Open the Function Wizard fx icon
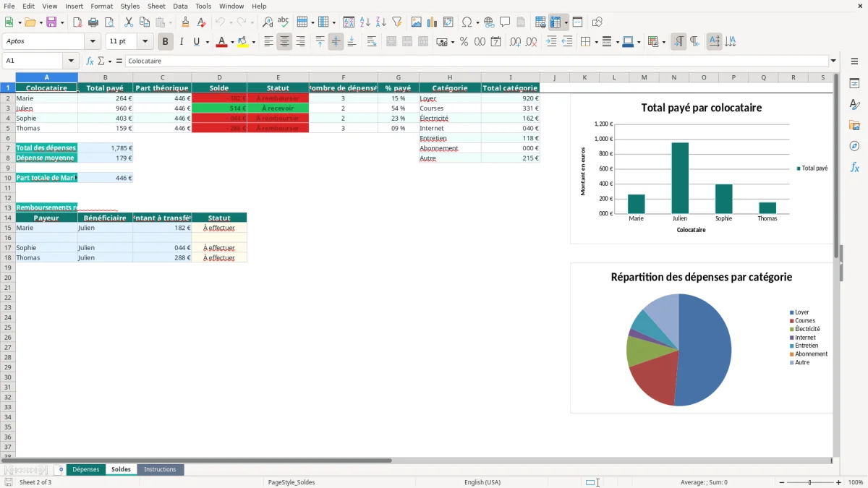Viewport: 868px width, 488px height. pyautogui.click(x=90, y=61)
